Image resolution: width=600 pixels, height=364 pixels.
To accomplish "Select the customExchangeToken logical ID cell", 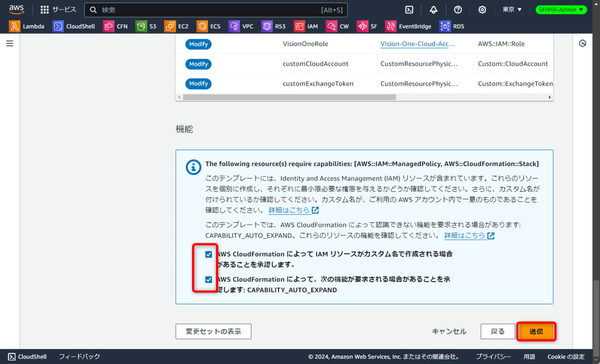I will [x=318, y=84].
